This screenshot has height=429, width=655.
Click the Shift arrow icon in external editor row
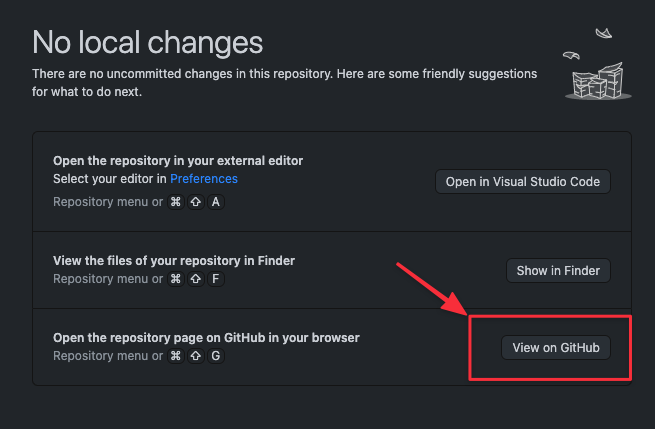pos(195,202)
